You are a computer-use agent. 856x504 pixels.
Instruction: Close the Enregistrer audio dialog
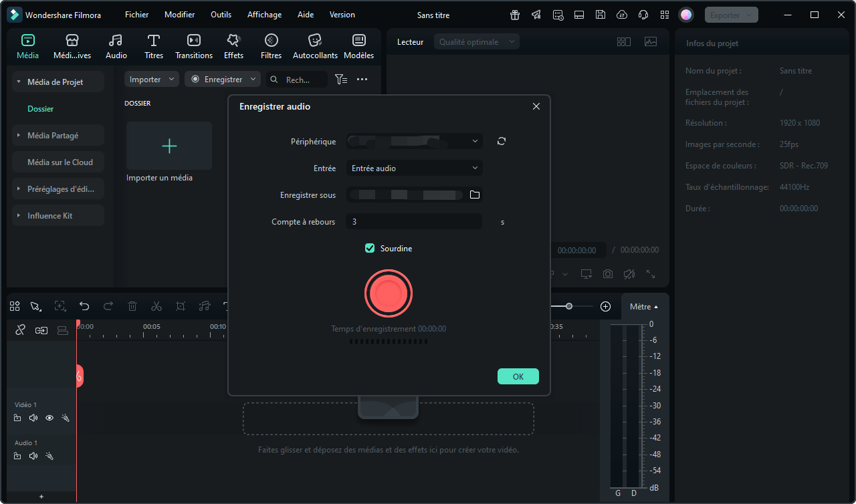point(536,106)
